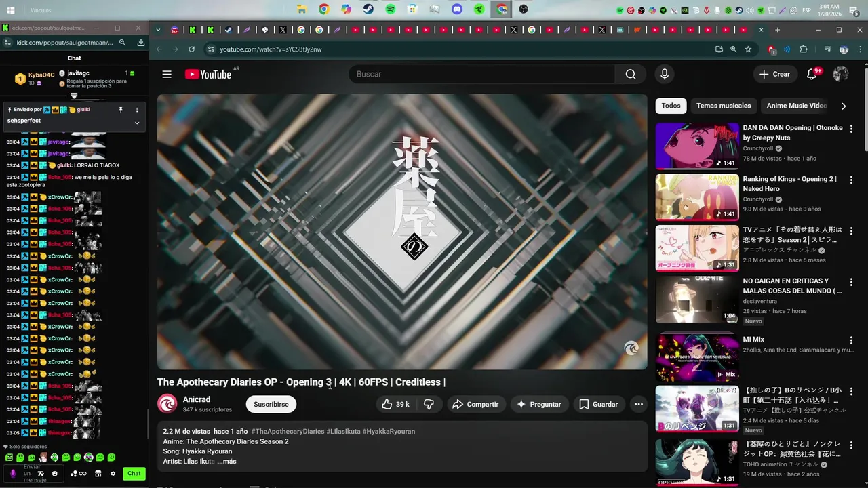
Task: Click the YouTube search magnifier button
Action: pyautogui.click(x=631, y=74)
